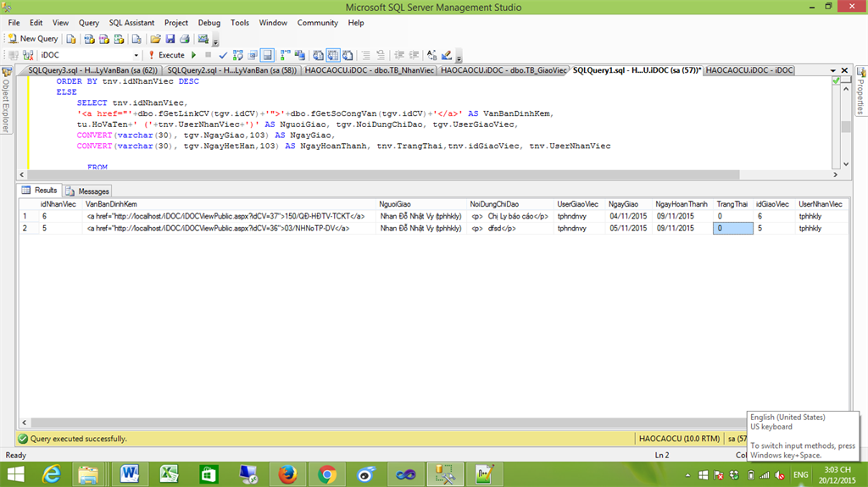The image size is (868, 487).
Task: Open the Query menu
Action: [88, 23]
